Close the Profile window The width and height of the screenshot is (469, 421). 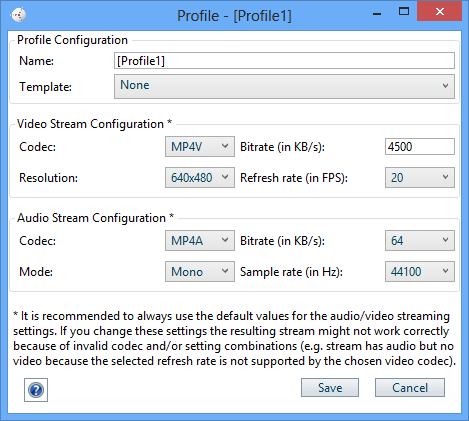tap(439, 12)
